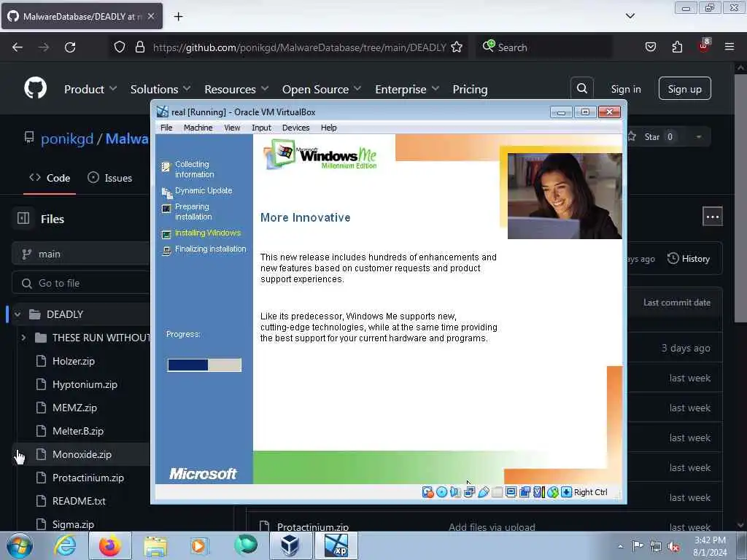
Task: Switch to the Code tab of repository
Action: coord(50,178)
